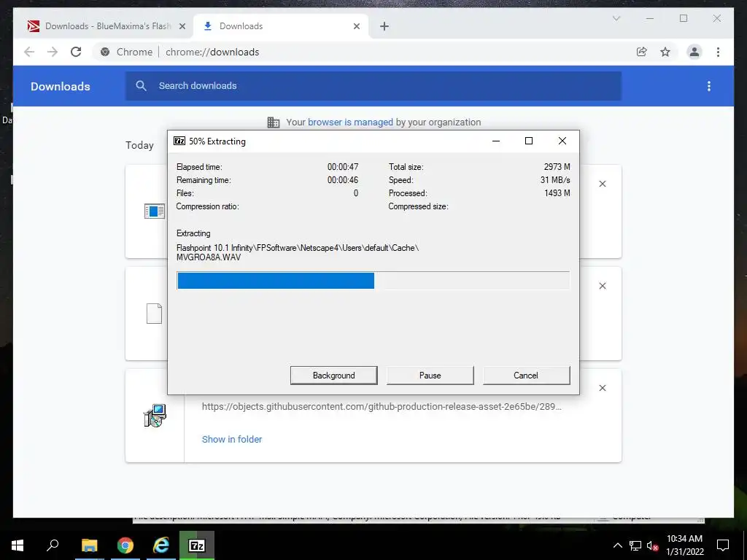747x560 pixels.
Task: Click extracting file name MVGROA8A.WAV
Action: pos(209,257)
